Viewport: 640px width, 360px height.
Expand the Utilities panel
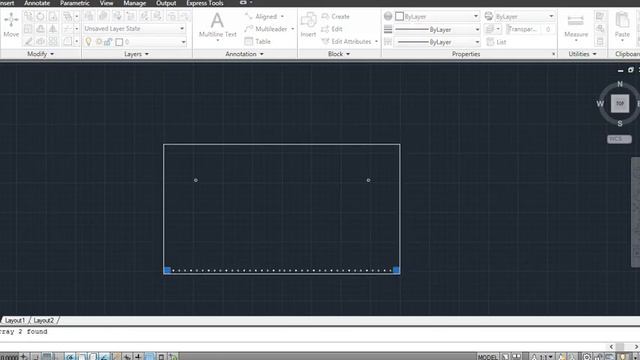582,54
